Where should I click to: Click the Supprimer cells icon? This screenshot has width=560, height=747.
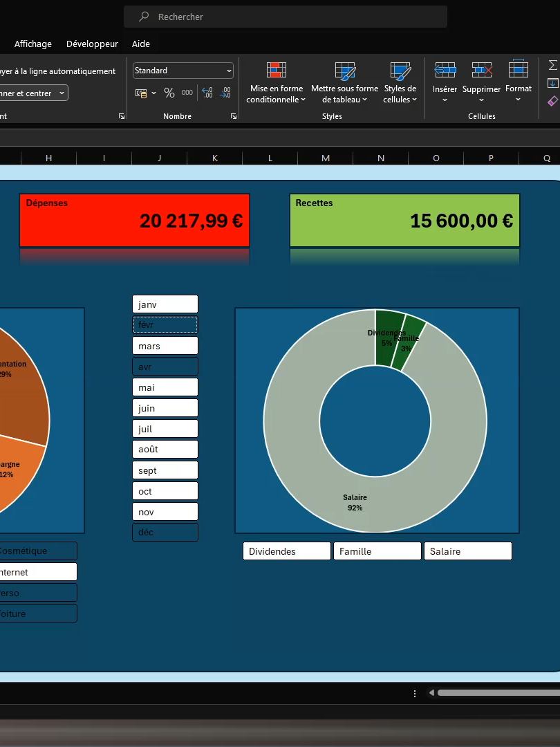point(481,70)
